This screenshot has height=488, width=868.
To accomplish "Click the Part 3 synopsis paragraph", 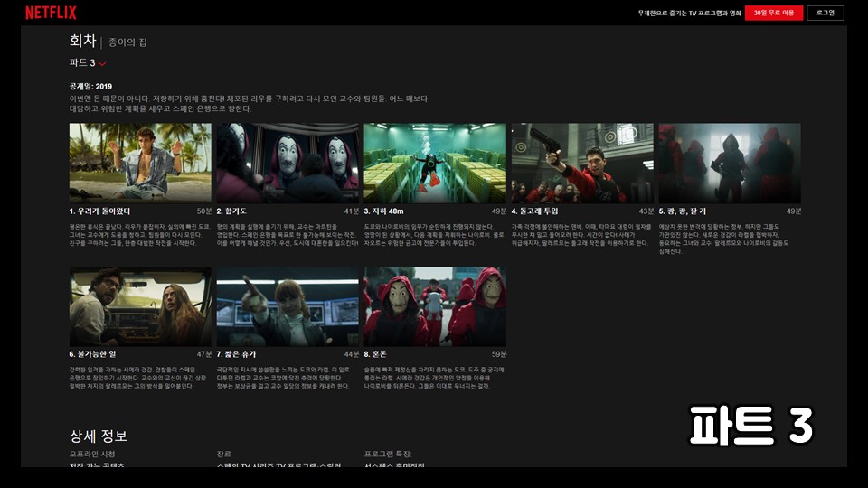I will (x=248, y=103).
